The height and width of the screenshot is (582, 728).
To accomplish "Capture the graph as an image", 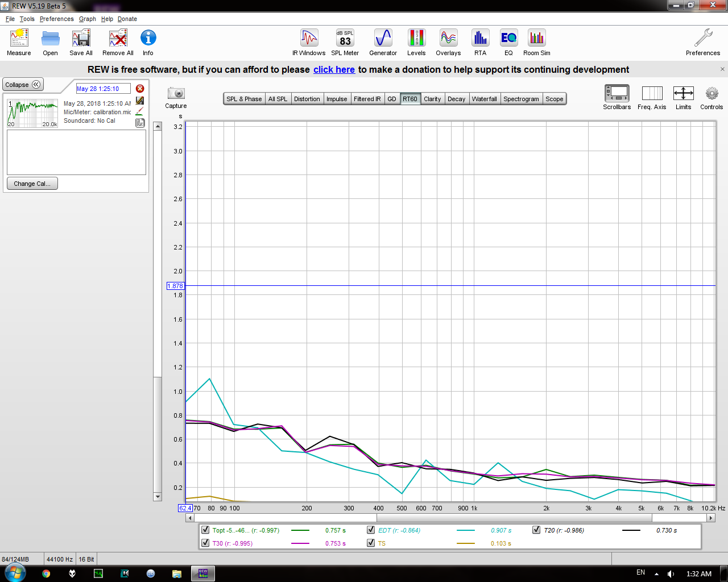I will pos(176,97).
